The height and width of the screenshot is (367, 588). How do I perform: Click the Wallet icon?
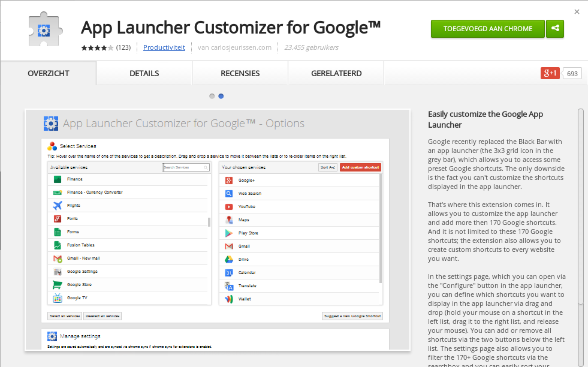coord(229,299)
